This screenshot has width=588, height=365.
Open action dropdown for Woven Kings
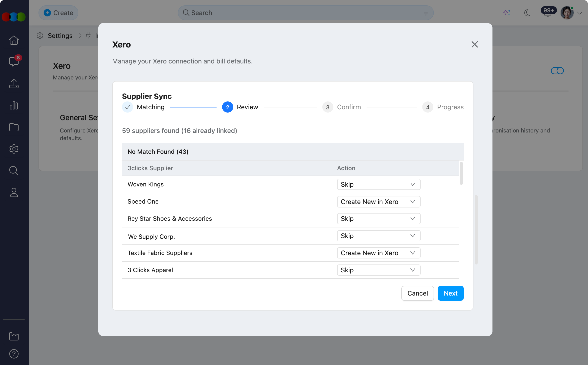tap(378, 184)
